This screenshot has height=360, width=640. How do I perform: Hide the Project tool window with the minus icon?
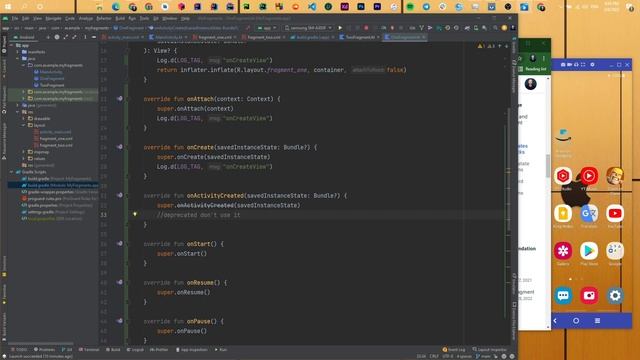[x=93, y=37]
